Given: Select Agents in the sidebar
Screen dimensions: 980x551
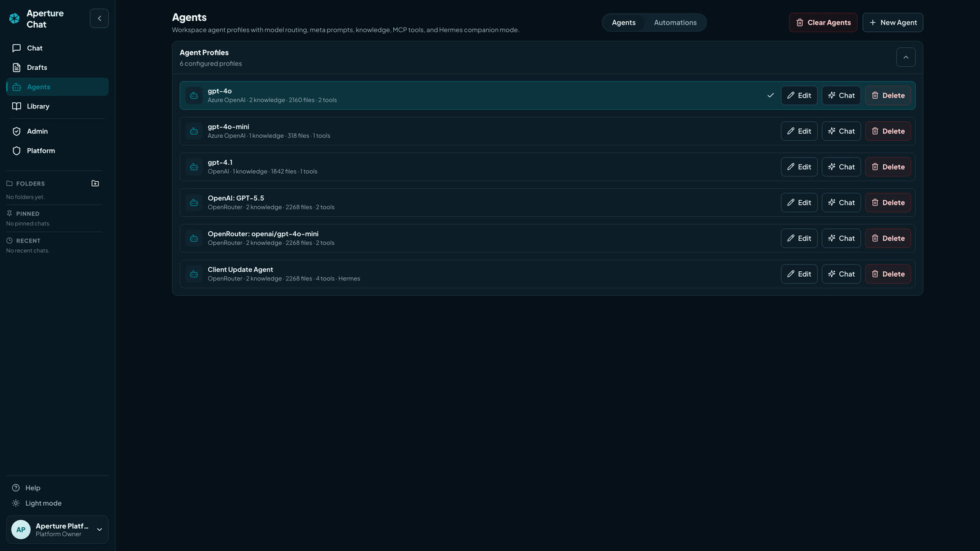Looking at the screenshot, I should pos(57,87).
